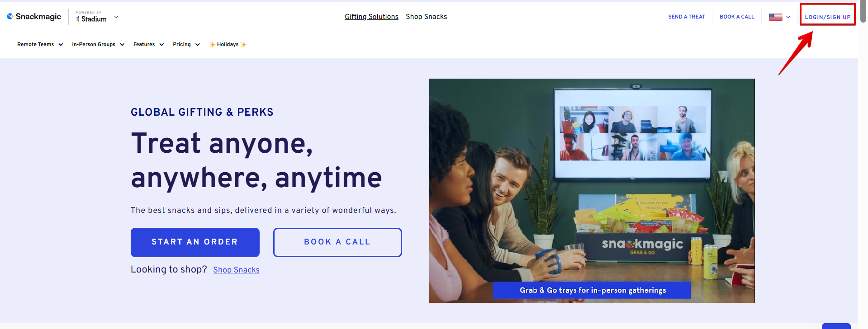Viewport: 868px width, 329px height.
Task: Expand the In-Person Groups menu
Action: [x=98, y=44]
